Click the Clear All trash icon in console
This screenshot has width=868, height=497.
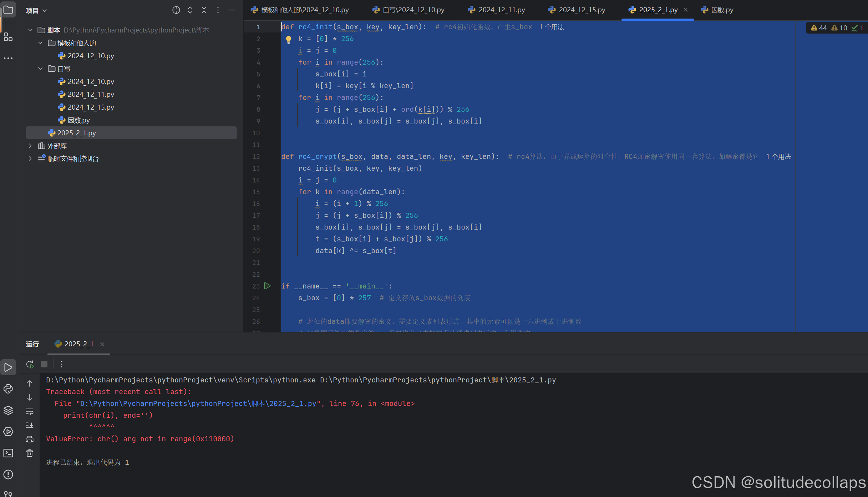point(30,453)
